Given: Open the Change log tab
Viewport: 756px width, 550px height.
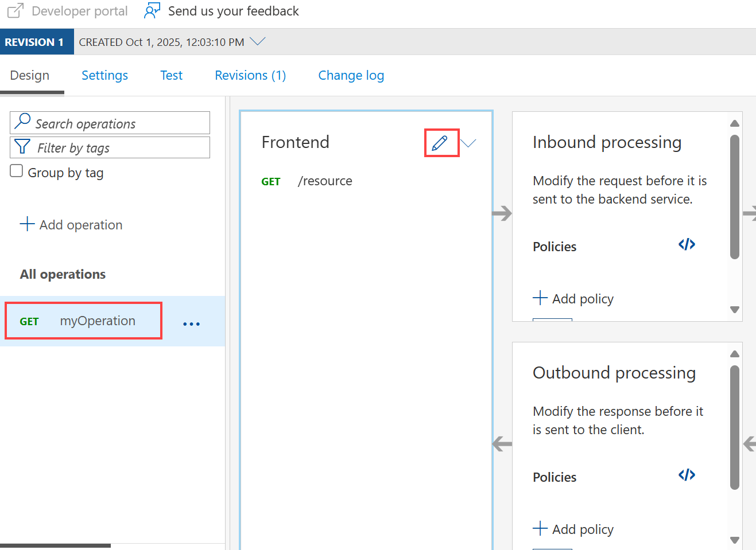Looking at the screenshot, I should click(351, 75).
